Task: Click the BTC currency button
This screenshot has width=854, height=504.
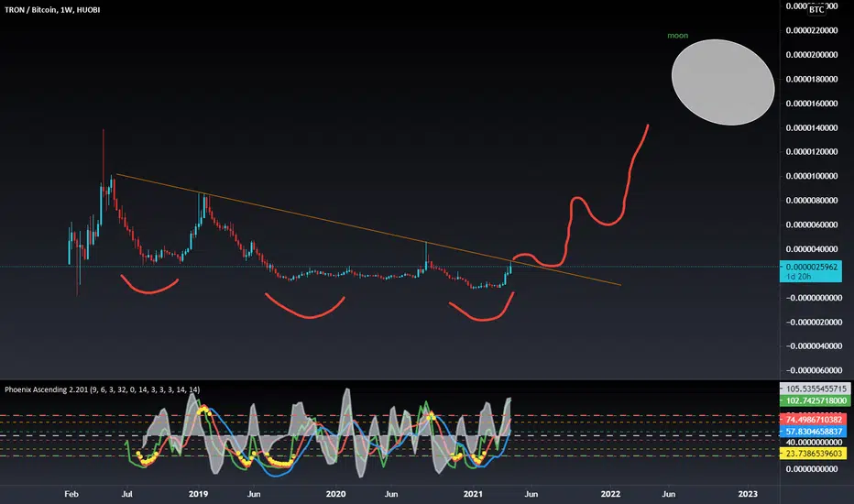Action: [x=816, y=10]
